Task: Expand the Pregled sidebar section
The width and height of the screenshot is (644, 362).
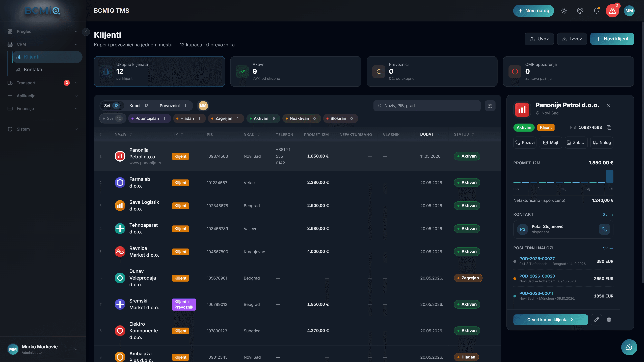Action: pyautogui.click(x=43, y=32)
